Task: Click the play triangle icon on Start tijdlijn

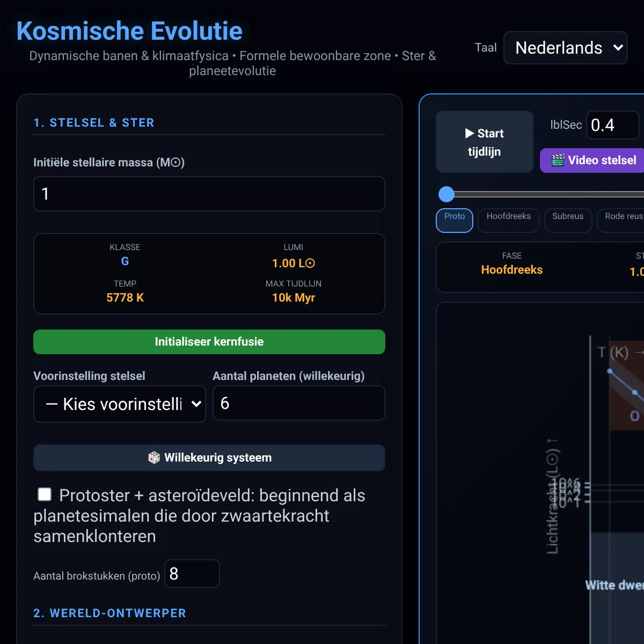Action: [470, 133]
